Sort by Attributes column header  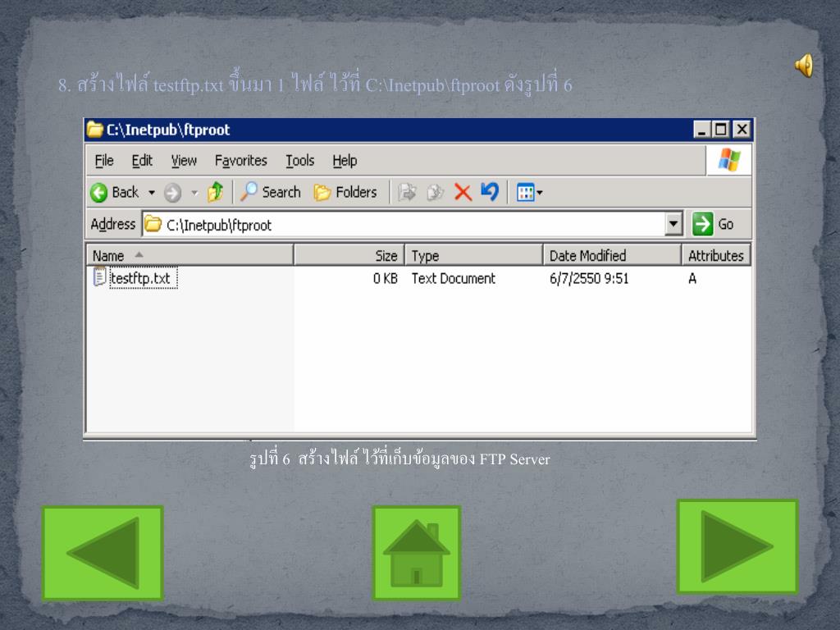[715, 255]
